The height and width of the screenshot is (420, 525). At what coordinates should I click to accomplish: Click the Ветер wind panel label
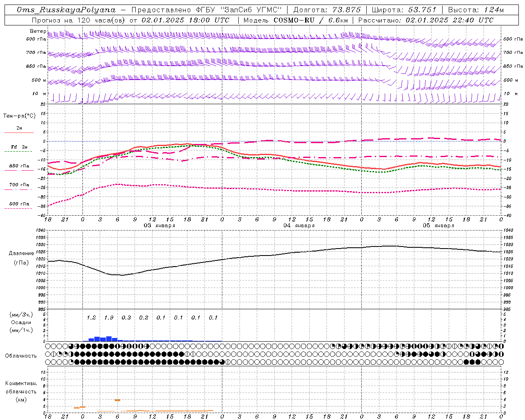point(38,31)
